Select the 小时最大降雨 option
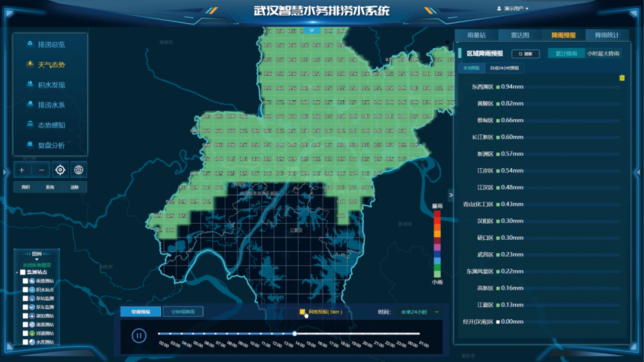The image size is (644, 362). [x=603, y=54]
